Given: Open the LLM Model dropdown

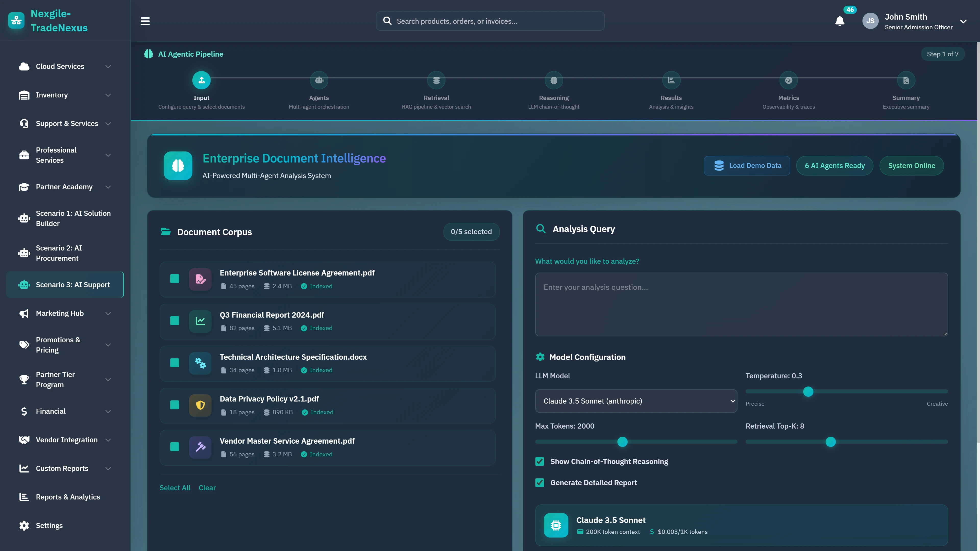Looking at the screenshot, I should [x=636, y=401].
